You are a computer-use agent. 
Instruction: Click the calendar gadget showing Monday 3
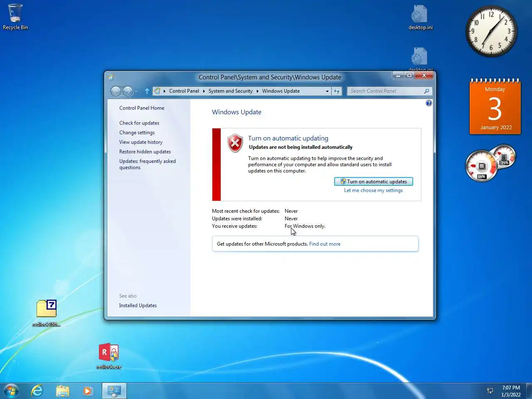495,106
